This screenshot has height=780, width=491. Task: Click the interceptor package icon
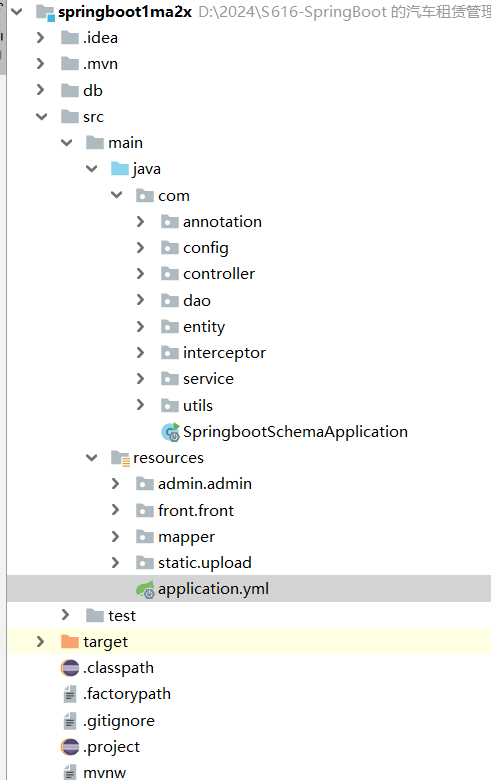[x=170, y=353]
